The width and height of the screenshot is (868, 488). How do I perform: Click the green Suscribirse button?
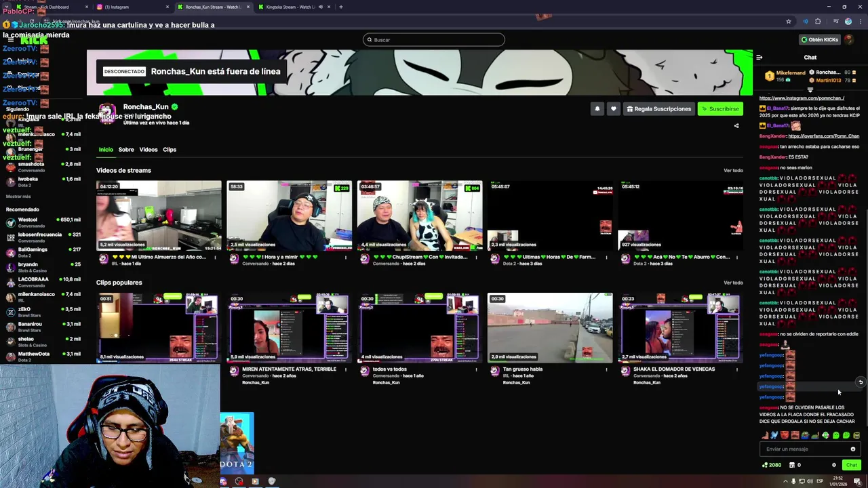[x=720, y=108]
